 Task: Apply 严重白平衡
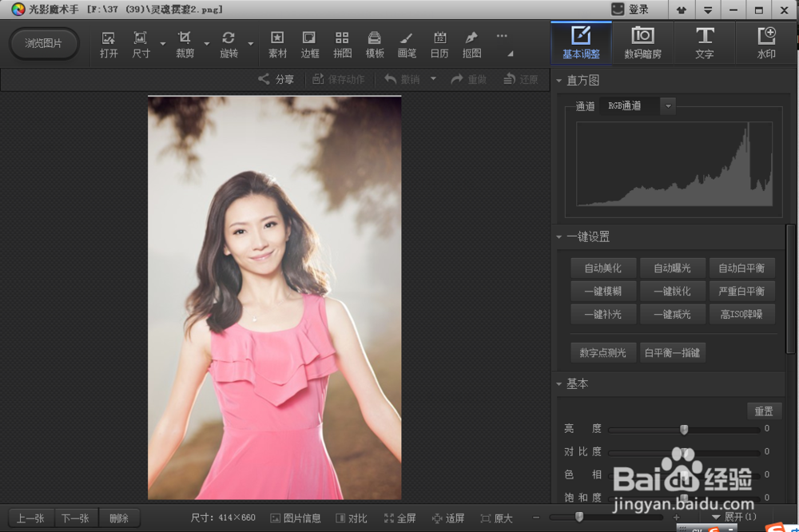click(x=741, y=291)
